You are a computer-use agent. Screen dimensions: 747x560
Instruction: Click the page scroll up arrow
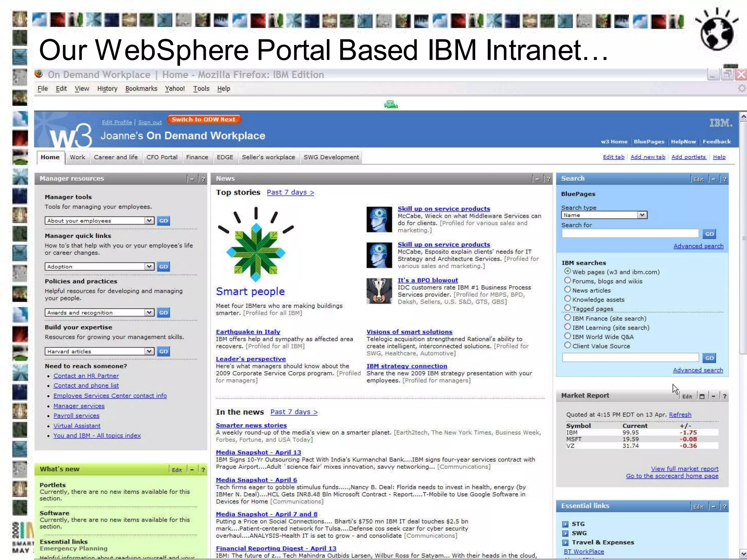tap(743, 117)
